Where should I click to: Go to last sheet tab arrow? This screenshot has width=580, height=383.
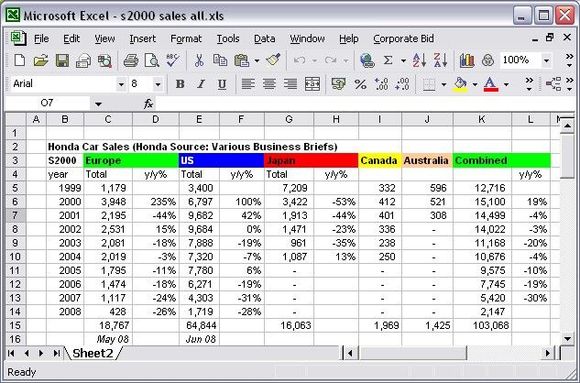point(57,353)
